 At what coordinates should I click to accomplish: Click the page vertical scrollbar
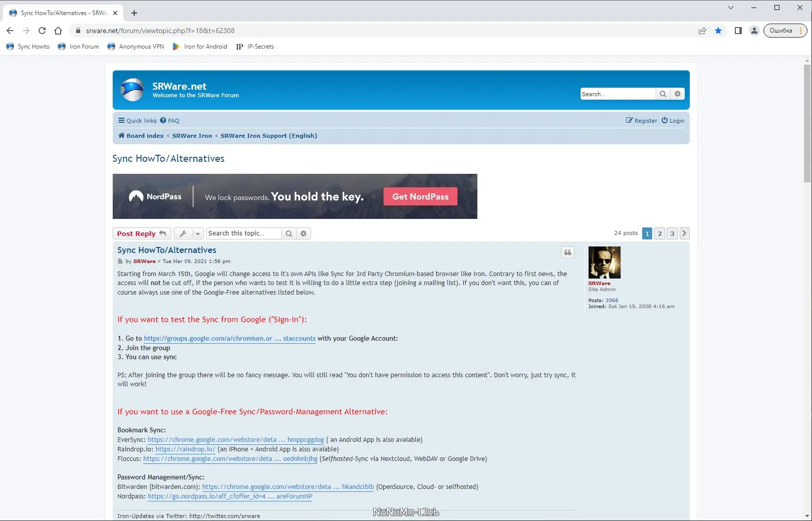pos(807,124)
